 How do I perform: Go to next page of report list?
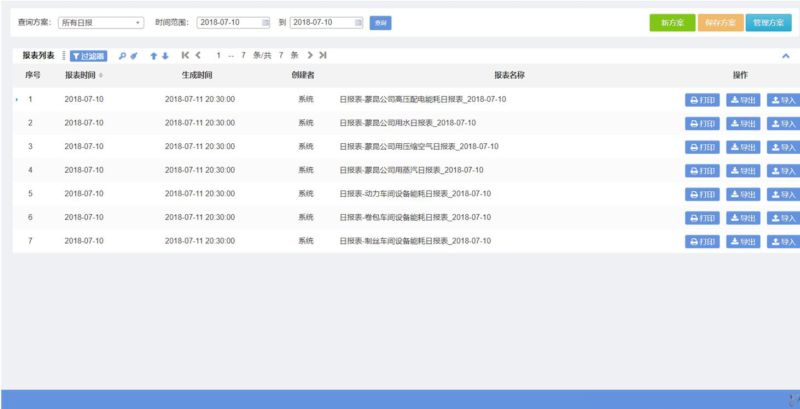point(310,56)
